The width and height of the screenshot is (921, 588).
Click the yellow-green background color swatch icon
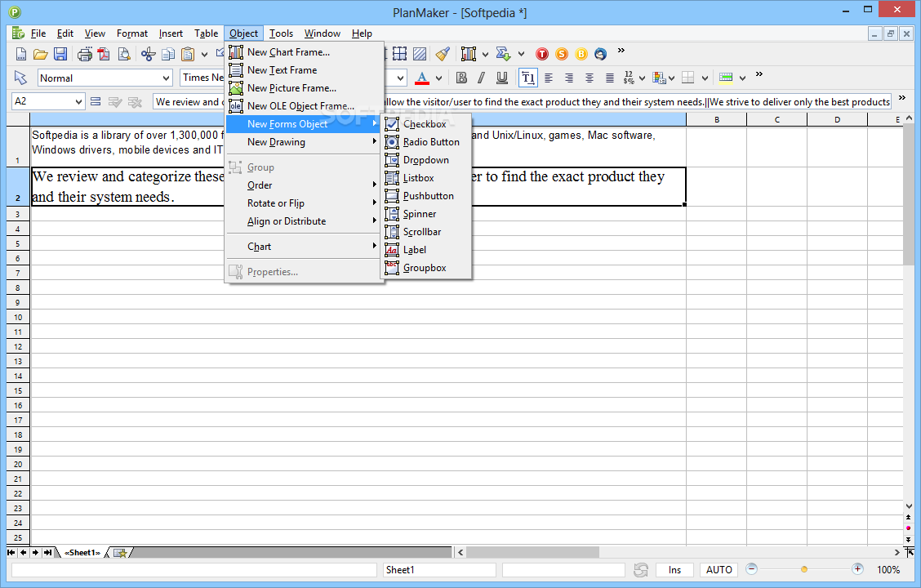coord(726,78)
